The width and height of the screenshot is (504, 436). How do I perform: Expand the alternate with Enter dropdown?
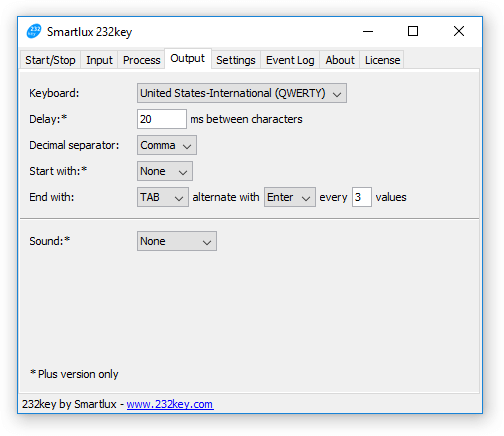pyautogui.click(x=290, y=197)
